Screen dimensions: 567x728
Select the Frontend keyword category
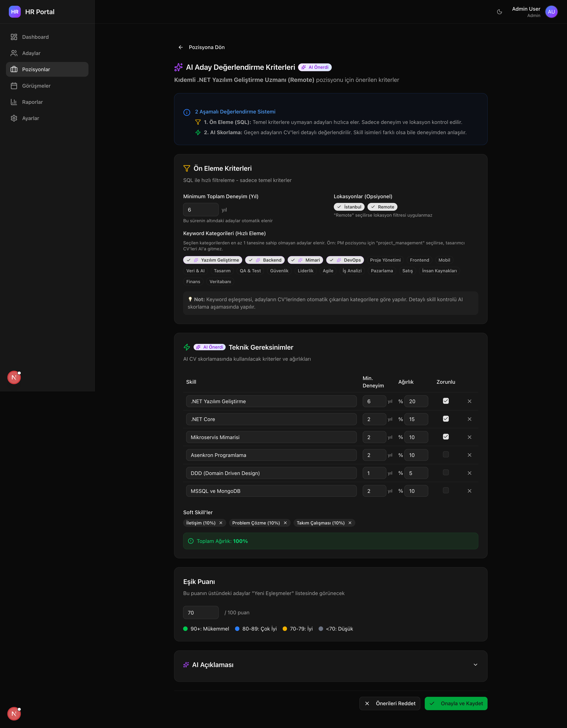(x=419, y=260)
